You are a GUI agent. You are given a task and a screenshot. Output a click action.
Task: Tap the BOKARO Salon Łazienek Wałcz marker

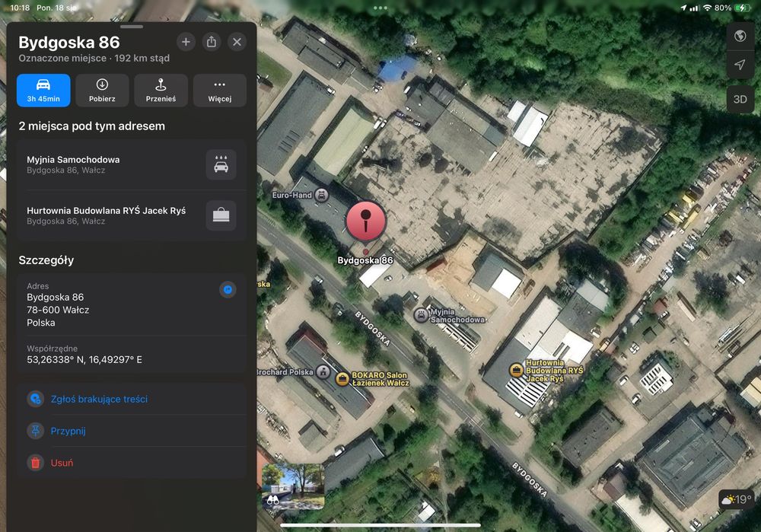342,378
